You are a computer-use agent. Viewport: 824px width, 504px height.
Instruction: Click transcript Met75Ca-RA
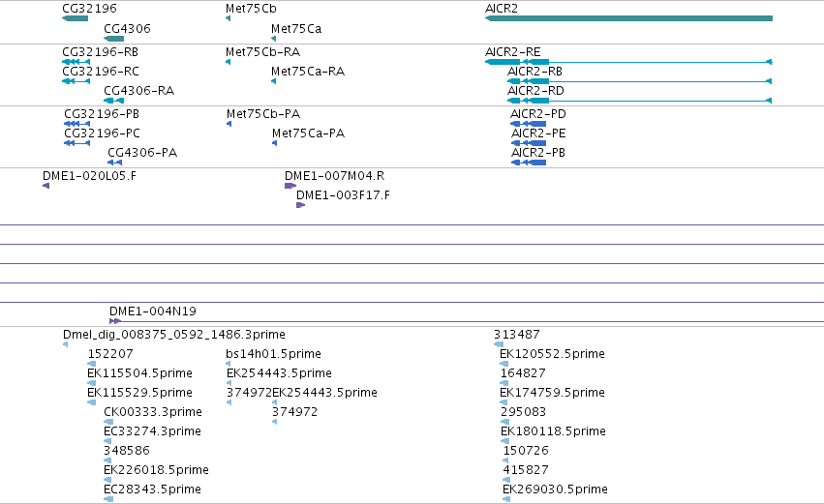[x=308, y=71]
